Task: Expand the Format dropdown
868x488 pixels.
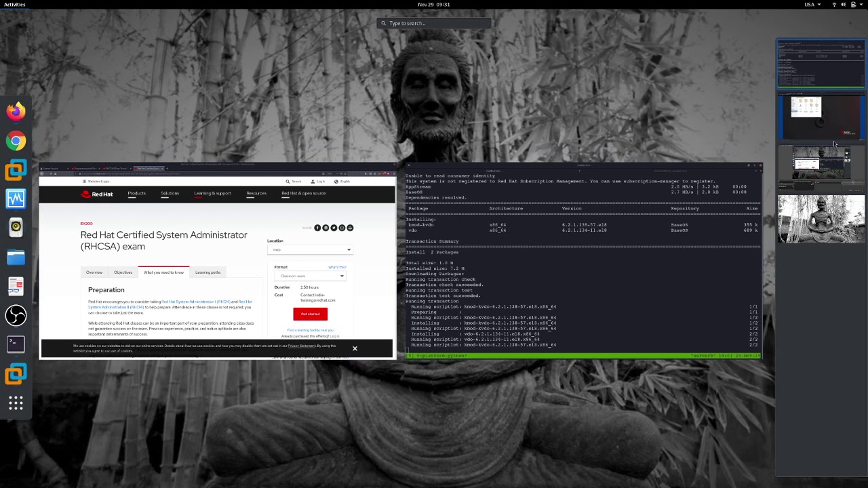Action: 310,276
